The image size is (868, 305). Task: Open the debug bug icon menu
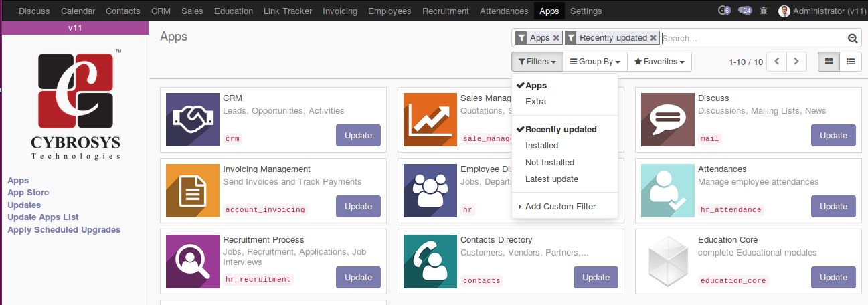[x=764, y=11]
